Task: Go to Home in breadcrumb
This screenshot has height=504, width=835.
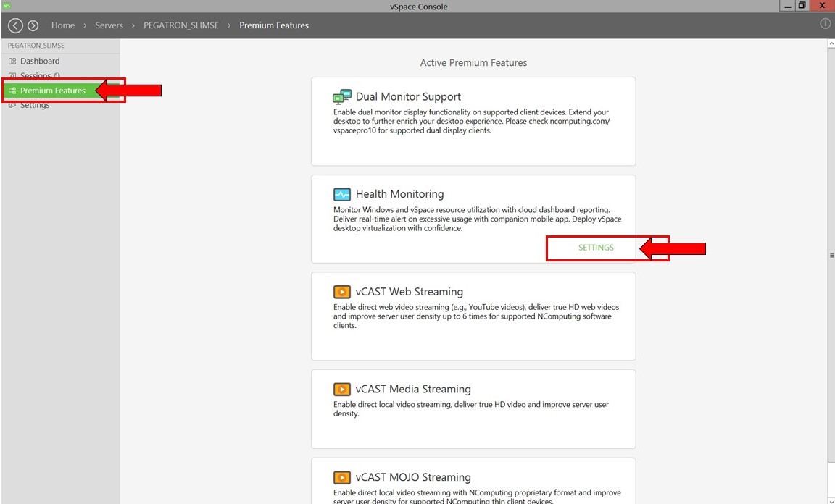Action: point(63,25)
